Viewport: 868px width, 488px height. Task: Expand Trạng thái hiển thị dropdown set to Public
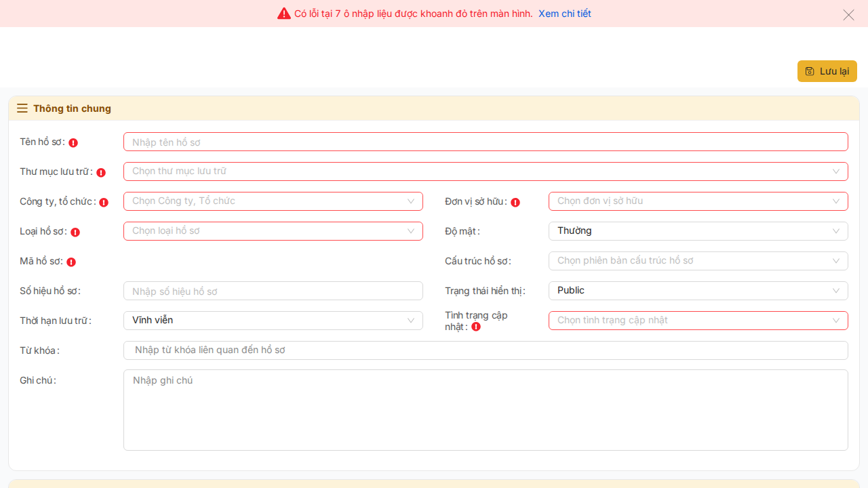(x=698, y=291)
